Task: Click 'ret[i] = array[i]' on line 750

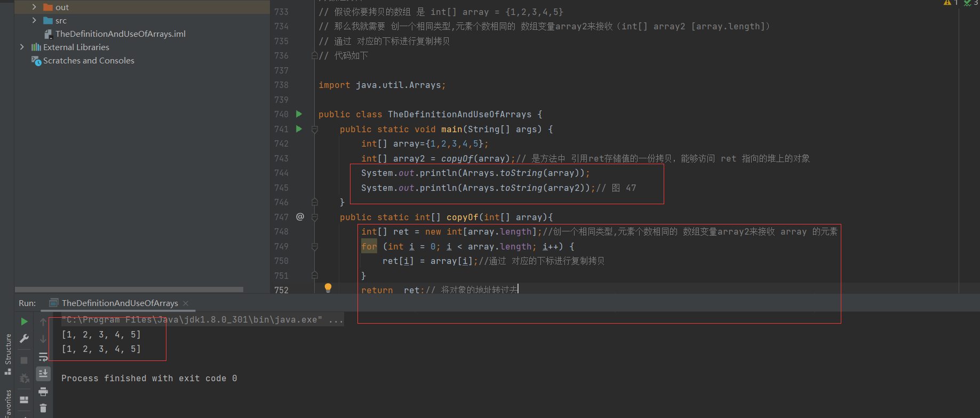Action: (x=427, y=261)
